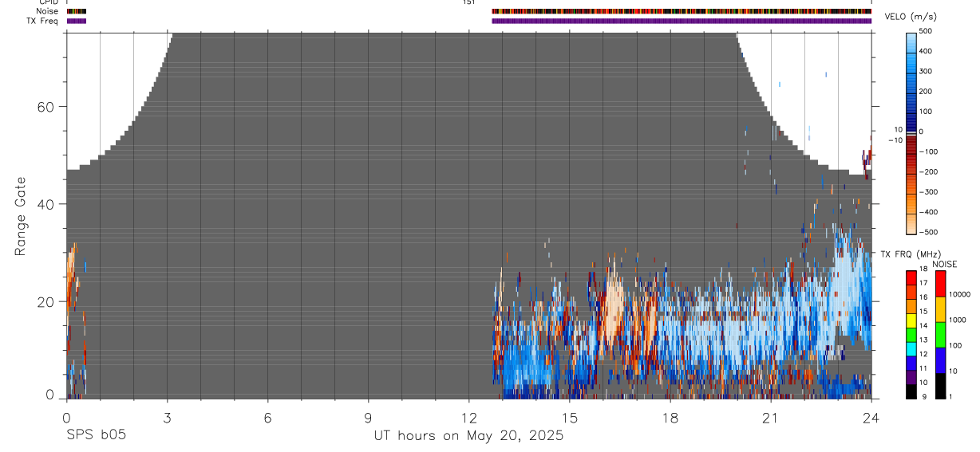
Task: Click x-axis tick label 21
Action: 771,417
